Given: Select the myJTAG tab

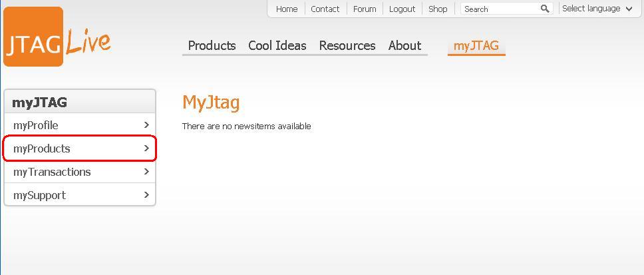Looking at the screenshot, I should point(476,46).
